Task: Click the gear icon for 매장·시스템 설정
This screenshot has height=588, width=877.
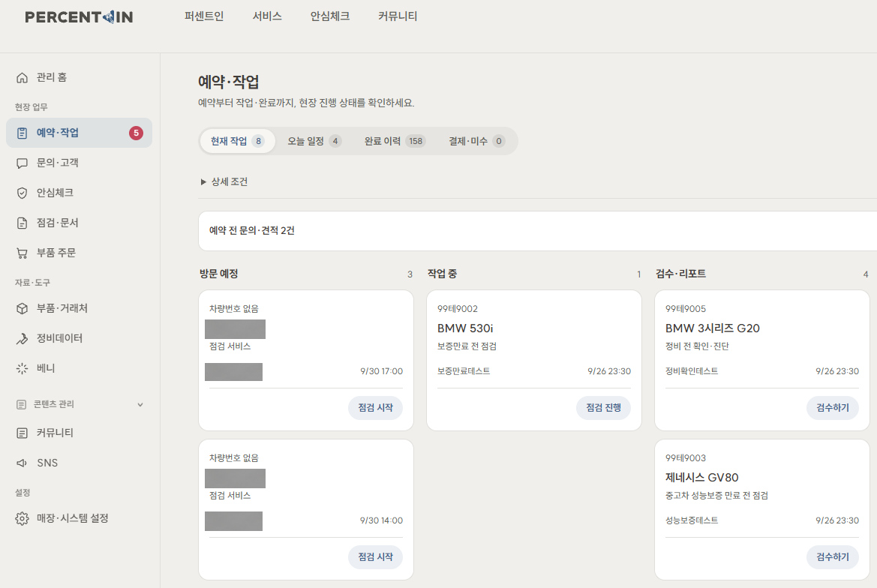Action: coord(22,519)
